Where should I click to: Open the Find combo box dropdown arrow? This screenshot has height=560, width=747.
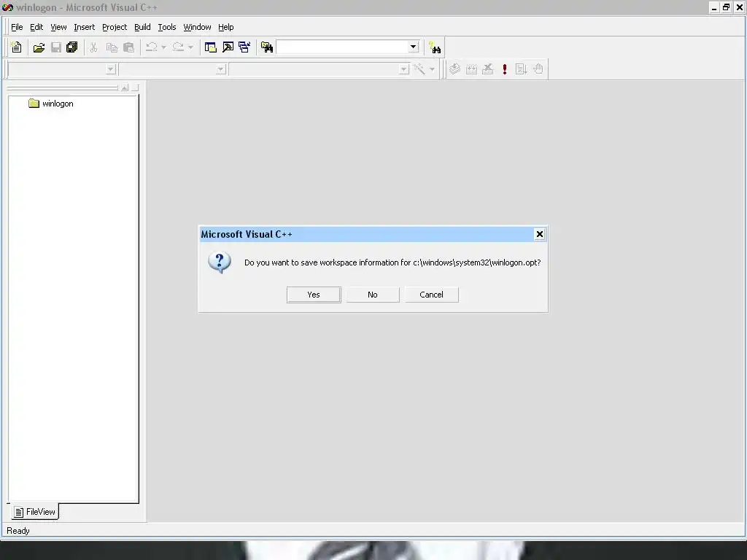(x=414, y=47)
